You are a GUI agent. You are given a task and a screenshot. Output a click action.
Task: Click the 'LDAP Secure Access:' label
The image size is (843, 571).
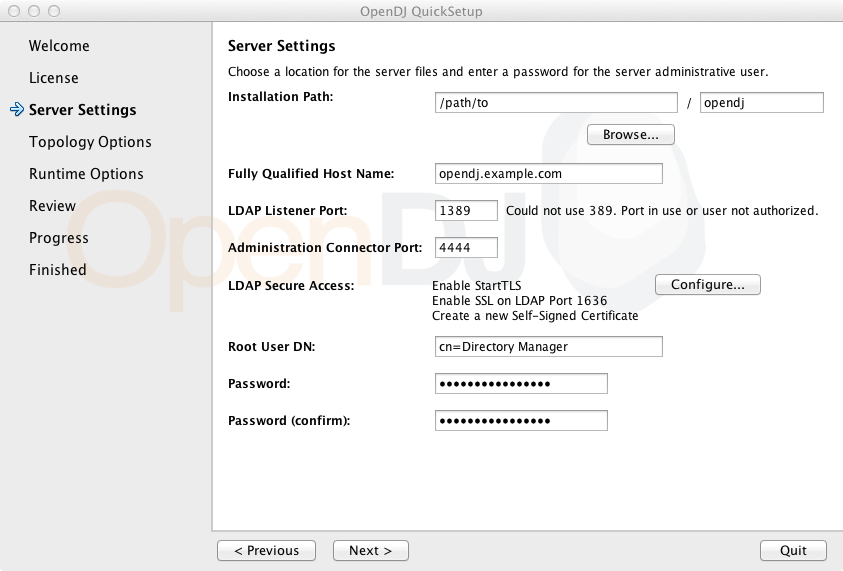(291, 286)
